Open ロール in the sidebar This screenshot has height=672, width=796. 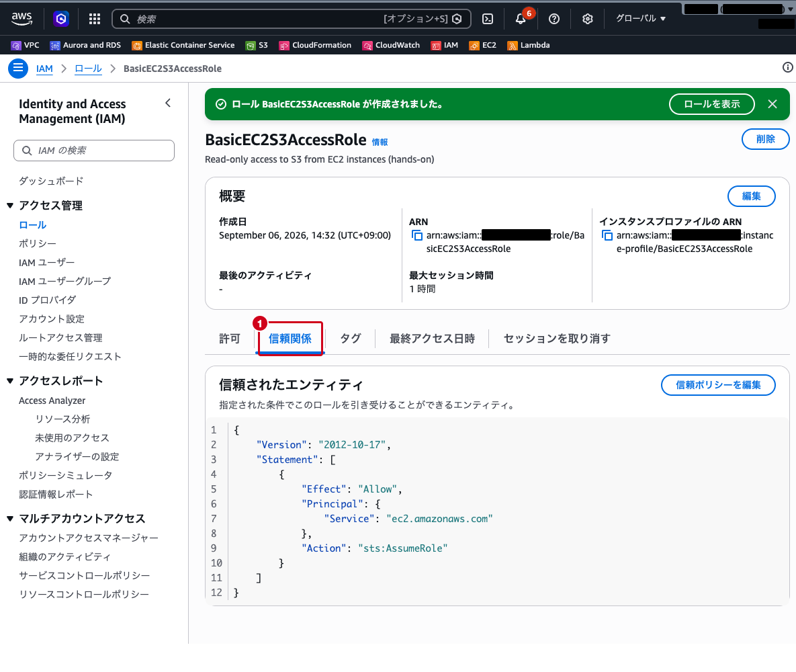[32, 225]
